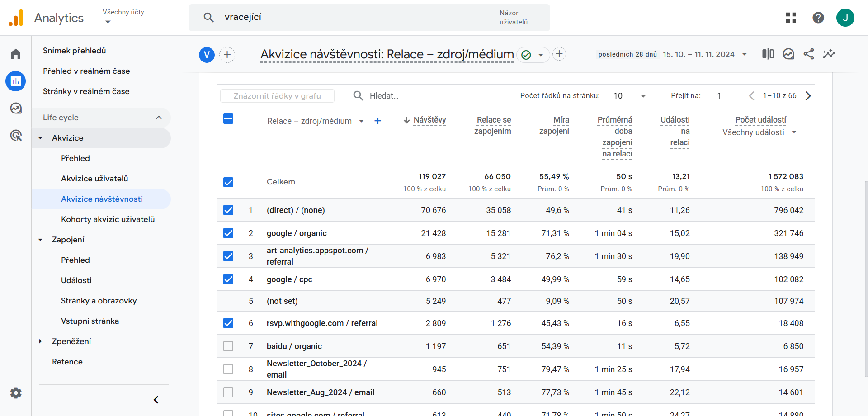Click the search magnifier in the top bar
868x416 pixels.
click(208, 17)
